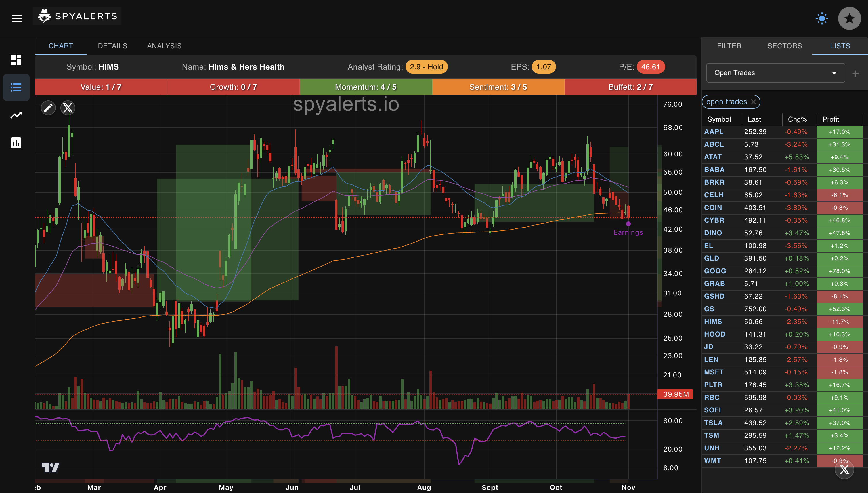Click the dashboard grid icon in sidebar

point(16,60)
